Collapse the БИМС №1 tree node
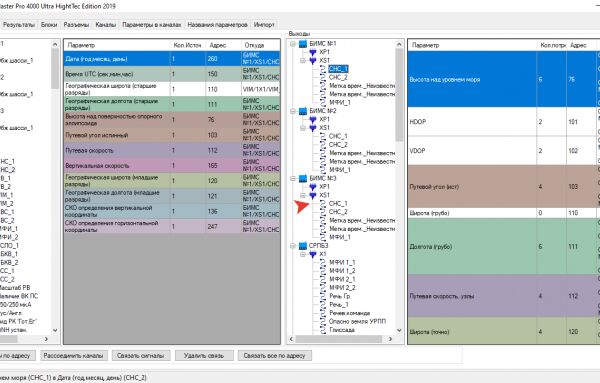The image size is (600, 383). coord(293,44)
